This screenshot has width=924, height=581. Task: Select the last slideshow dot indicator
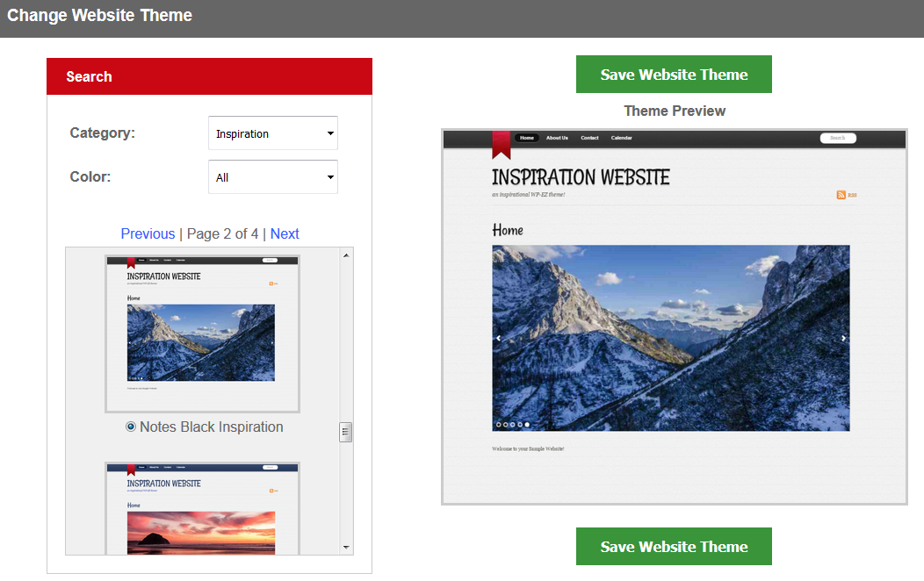[x=527, y=425]
